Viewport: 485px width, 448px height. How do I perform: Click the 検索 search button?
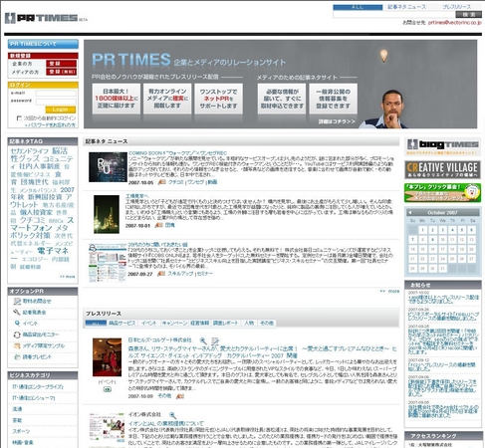click(469, 14)
